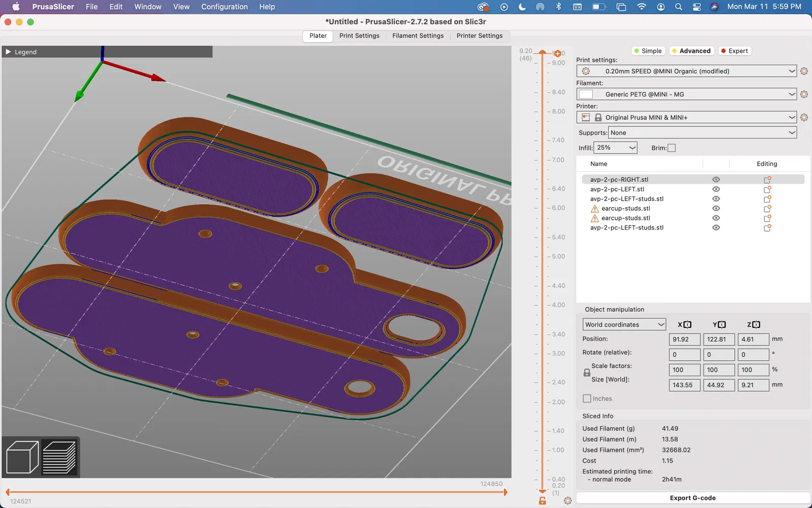Open the Configuration menu
This screenshot has width=812, height=508.
pos(224,7)
